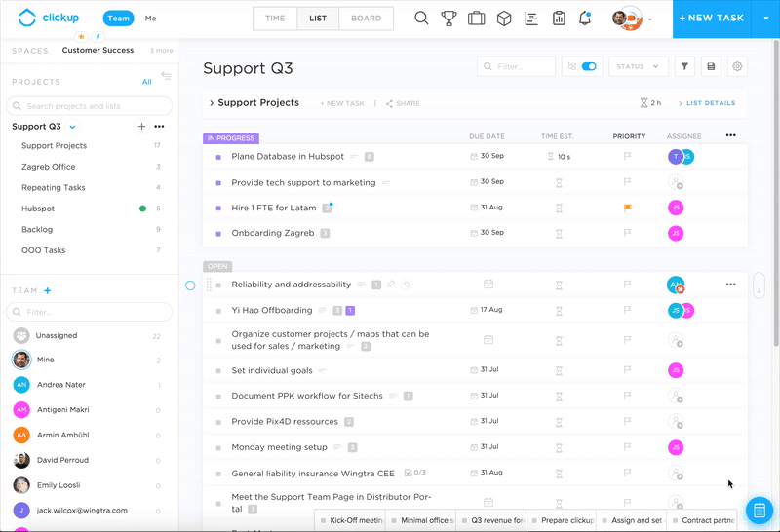Click the trophy goals icon
This screenshot has height=532, width=780.
tap(448, 19)
